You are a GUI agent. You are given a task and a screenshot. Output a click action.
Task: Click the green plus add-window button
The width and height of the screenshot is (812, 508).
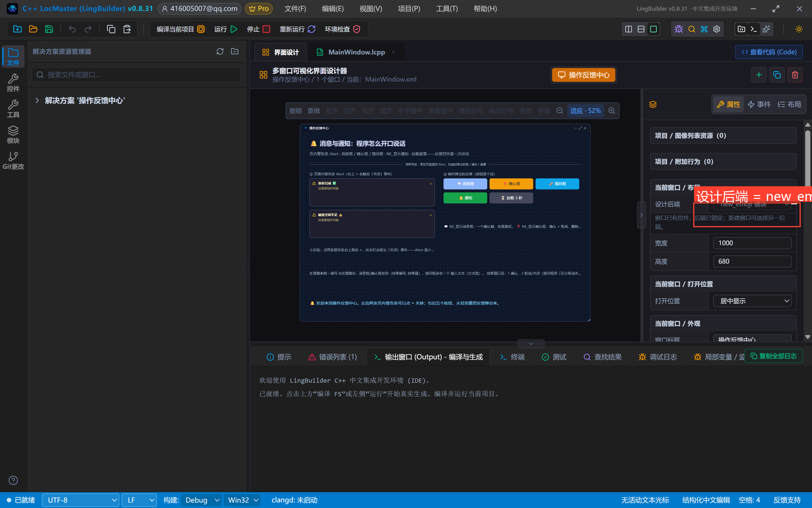pos(759,75)
